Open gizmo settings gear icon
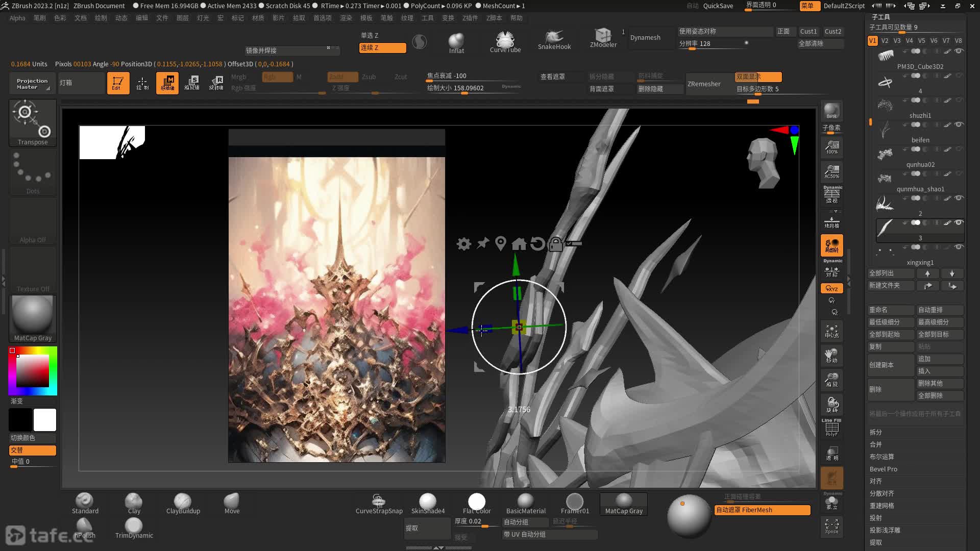The width and height of the screenshot is (980, 551). pyautogui.click(x=463, y=244)
